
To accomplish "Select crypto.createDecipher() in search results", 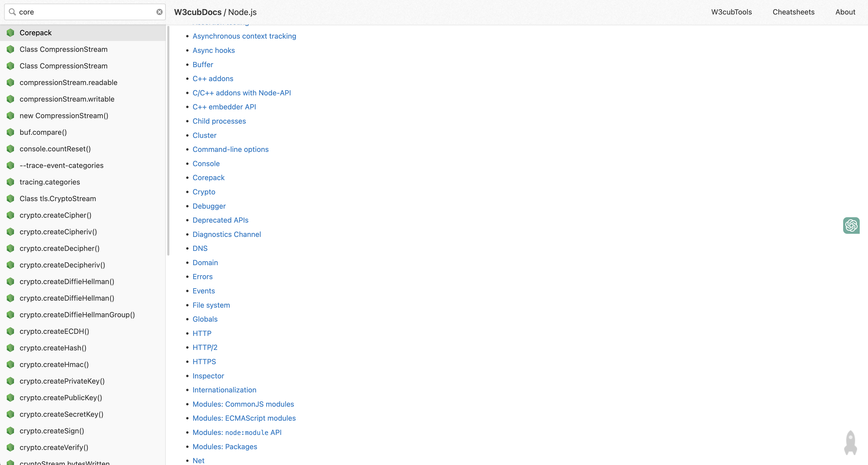I will click(x=83, y=249).
